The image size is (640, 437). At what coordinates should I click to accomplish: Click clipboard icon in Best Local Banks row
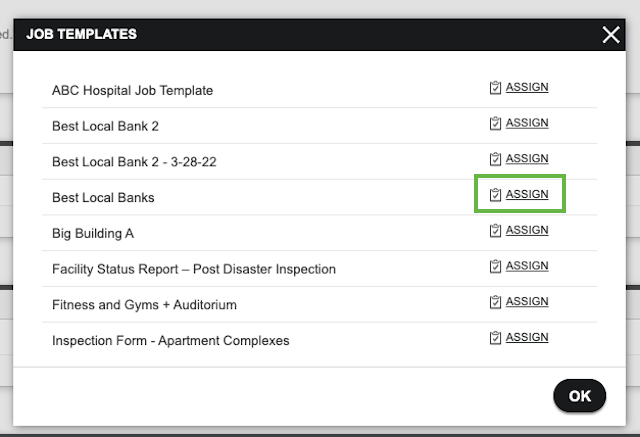(495, 195)
